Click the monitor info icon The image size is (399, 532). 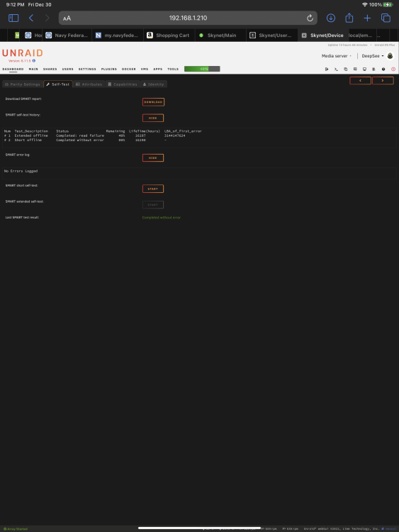coord(364,70)
